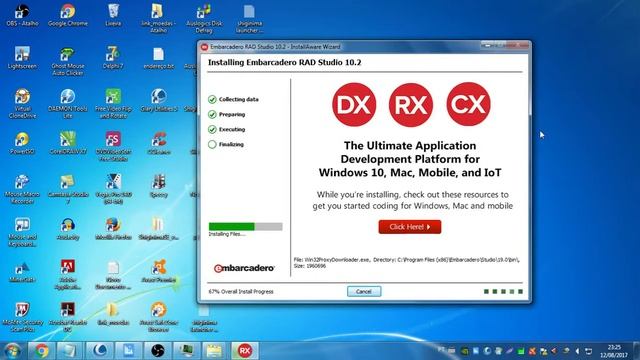
Task: Open file explorer folder in taskbar
Action: click(x=215, y=351)
